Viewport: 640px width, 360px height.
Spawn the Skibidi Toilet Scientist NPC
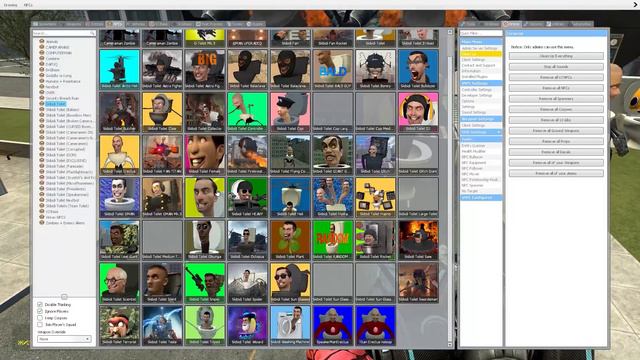point(119,283)
